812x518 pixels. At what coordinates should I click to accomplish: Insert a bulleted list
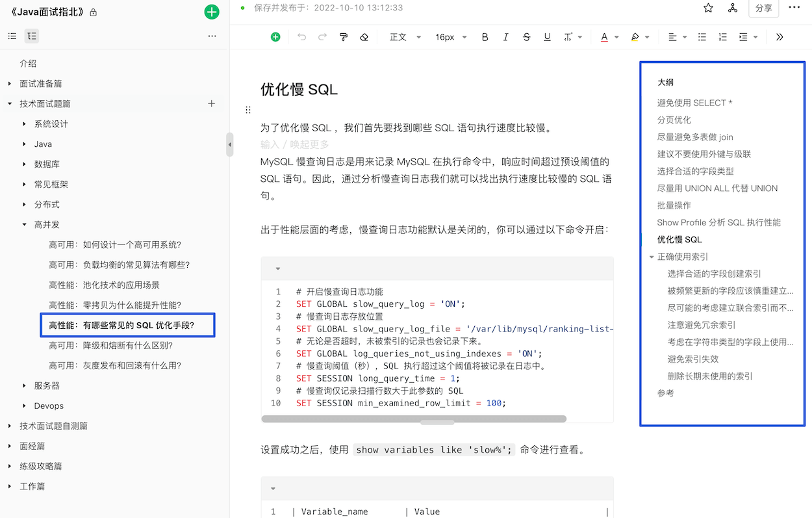pyautogui.click(x=702, y=37)
